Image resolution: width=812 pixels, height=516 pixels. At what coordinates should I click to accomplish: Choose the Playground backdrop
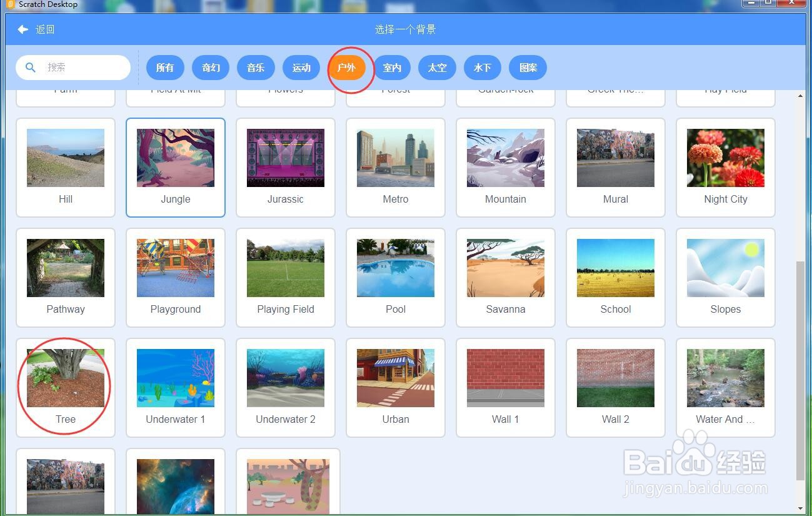[176, 278]
